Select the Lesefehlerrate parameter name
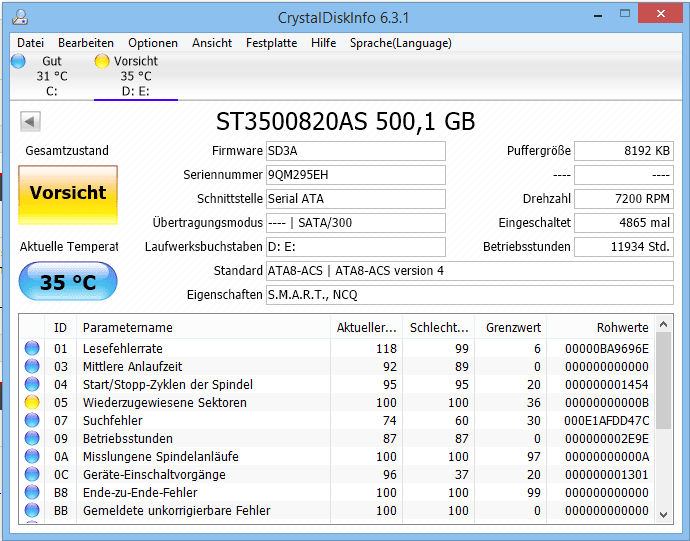This screenshot has height=541, width=690. point(123,349)
